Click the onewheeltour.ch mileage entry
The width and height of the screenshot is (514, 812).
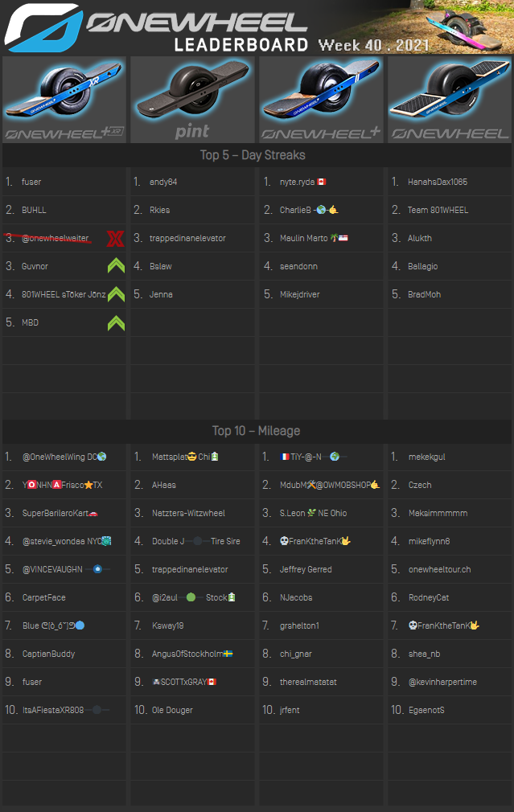tap(440, 570)
